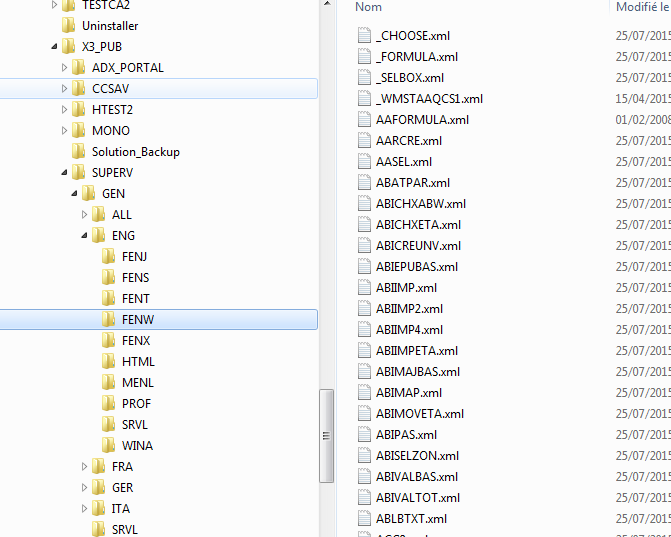The width and height of the screenshot is (671, 537).
Task: Click the ABLBTXT.xml file icon
Action: pyautogui.click(x=364, y=519)
